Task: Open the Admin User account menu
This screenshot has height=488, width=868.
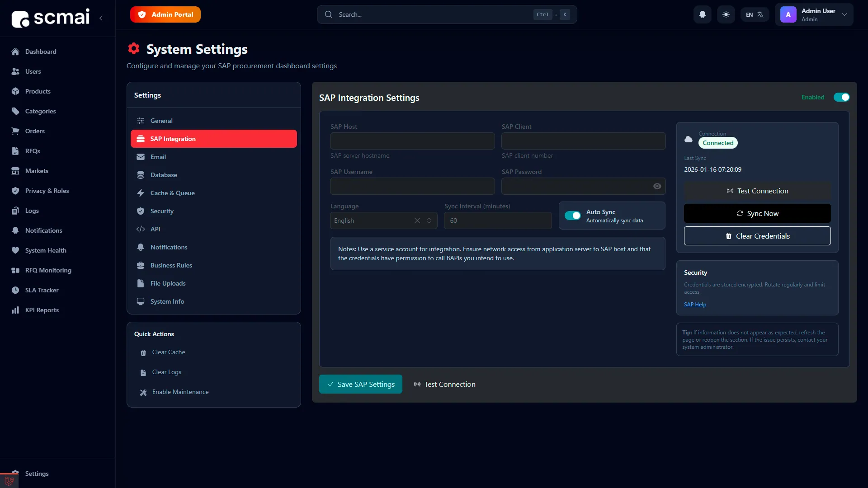Action: tap(814, 14)
